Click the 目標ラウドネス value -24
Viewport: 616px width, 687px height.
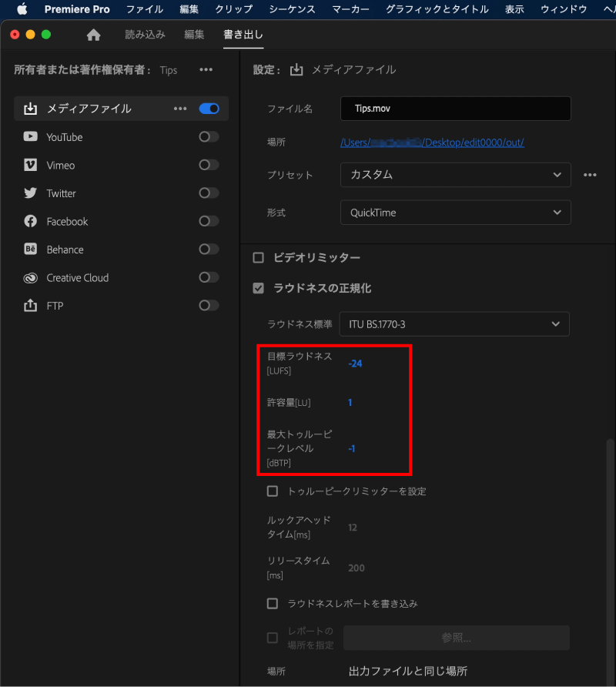click(x=355, y=364)
